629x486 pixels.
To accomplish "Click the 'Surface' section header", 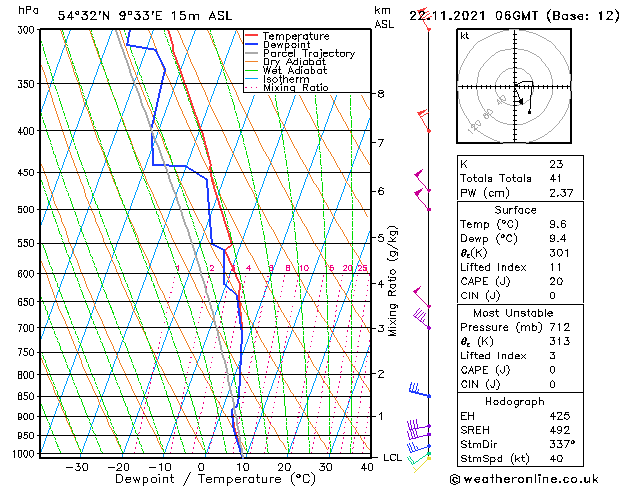I will pos(515,210).
